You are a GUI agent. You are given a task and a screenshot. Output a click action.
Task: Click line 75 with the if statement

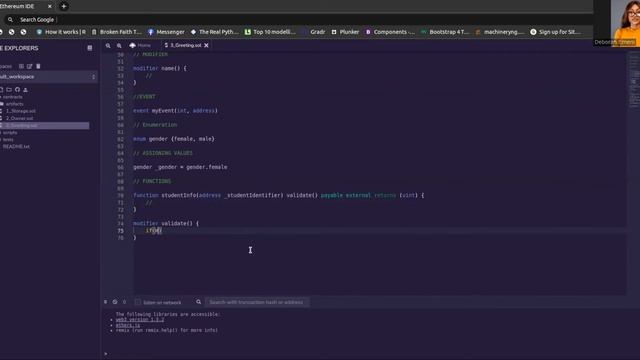[154, 231]
